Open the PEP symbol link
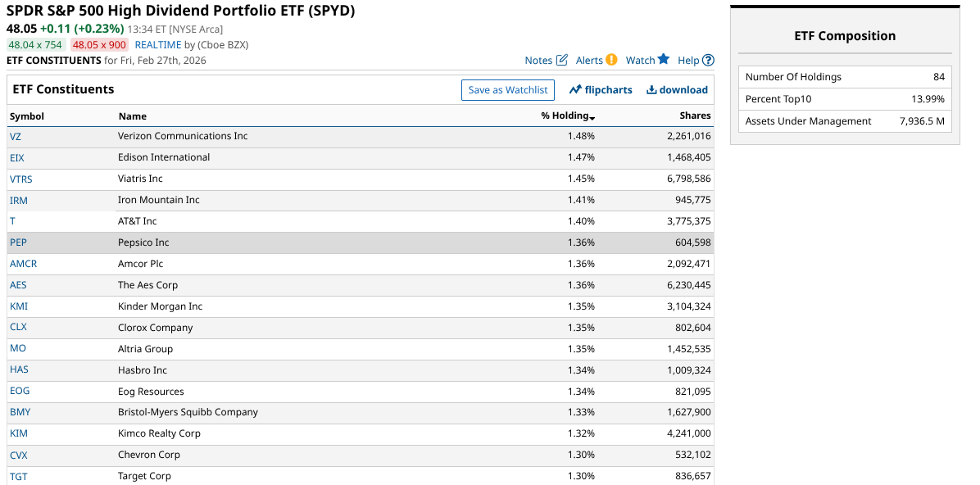 click(18, 242)
